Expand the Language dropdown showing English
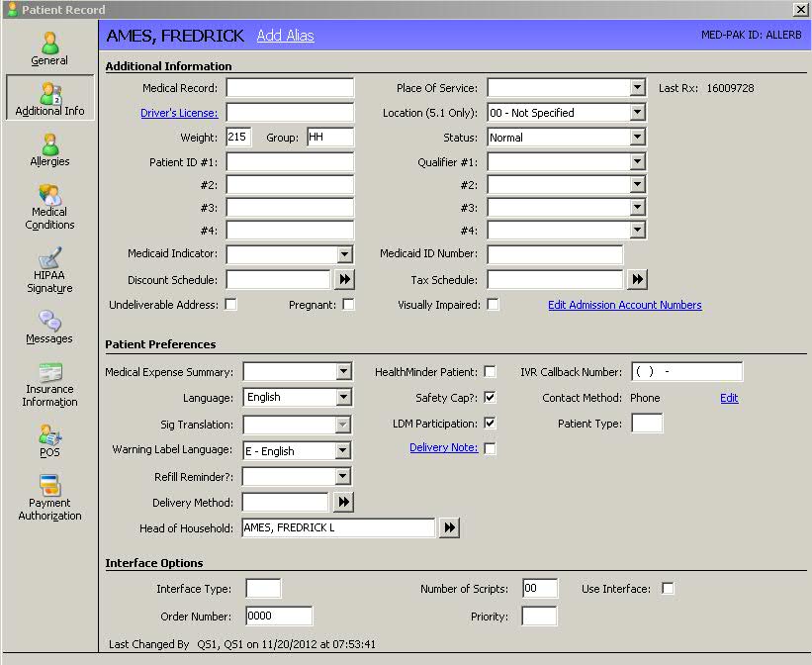 click(343, 397)
